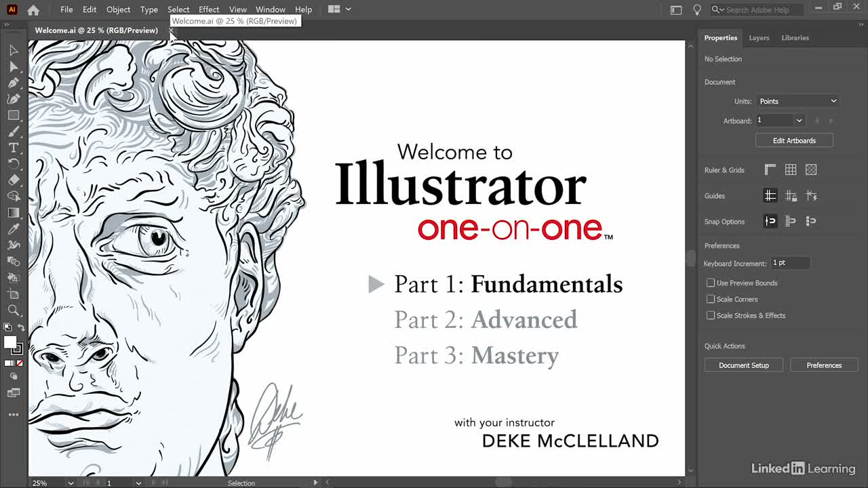Switch to the Libraries tab
The image size is (868, 488).
[x=795, y=38]
